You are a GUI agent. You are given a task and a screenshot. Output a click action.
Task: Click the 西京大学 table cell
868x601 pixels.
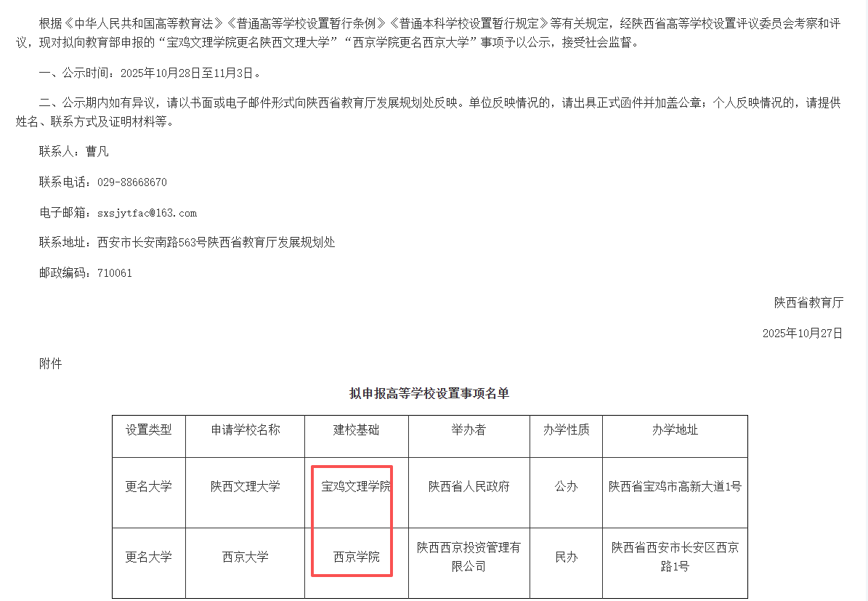[x=246, y=557]
